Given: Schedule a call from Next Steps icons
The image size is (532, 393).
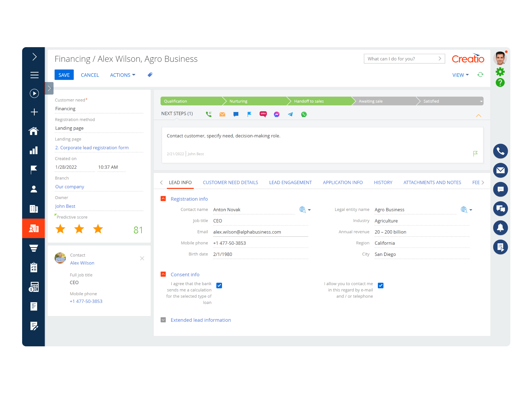Looking at the screenshot, I should [x=209, y=114].
